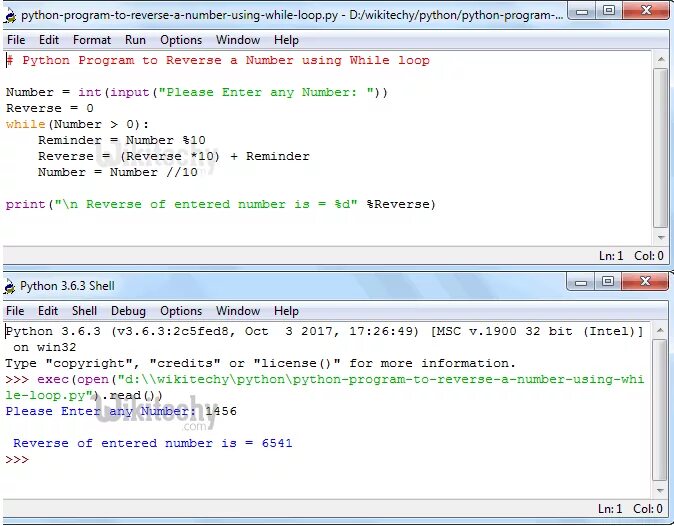Click Shell scrollbar up arrow
Screen dimensions: 674x526
click(x=659, y=330)
